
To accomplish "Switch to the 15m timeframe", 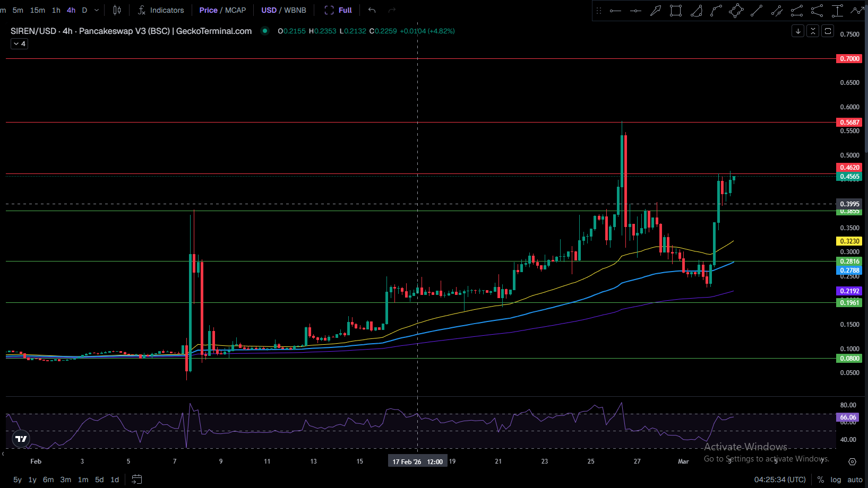I will (x=37, y=10).
